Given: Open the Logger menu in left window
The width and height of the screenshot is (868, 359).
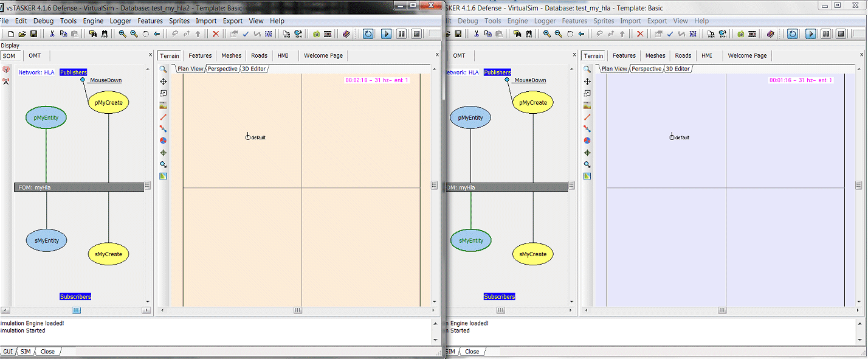Looking at the screenshot, I should [x=120, y=21].
